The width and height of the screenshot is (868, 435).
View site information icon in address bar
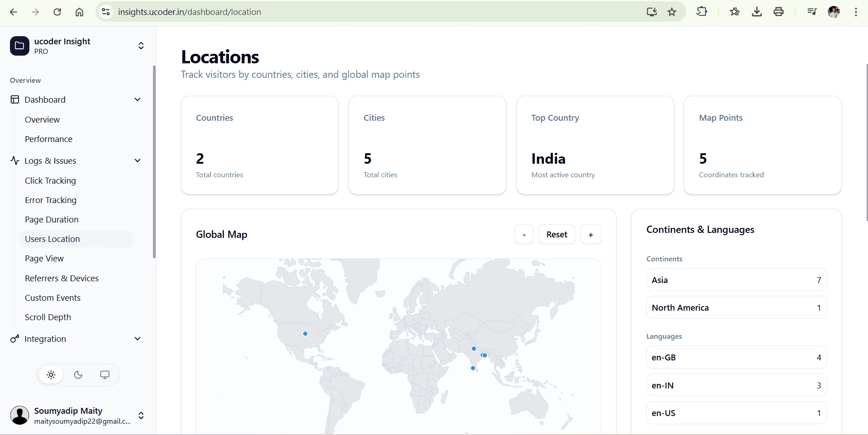click(106, 12)
